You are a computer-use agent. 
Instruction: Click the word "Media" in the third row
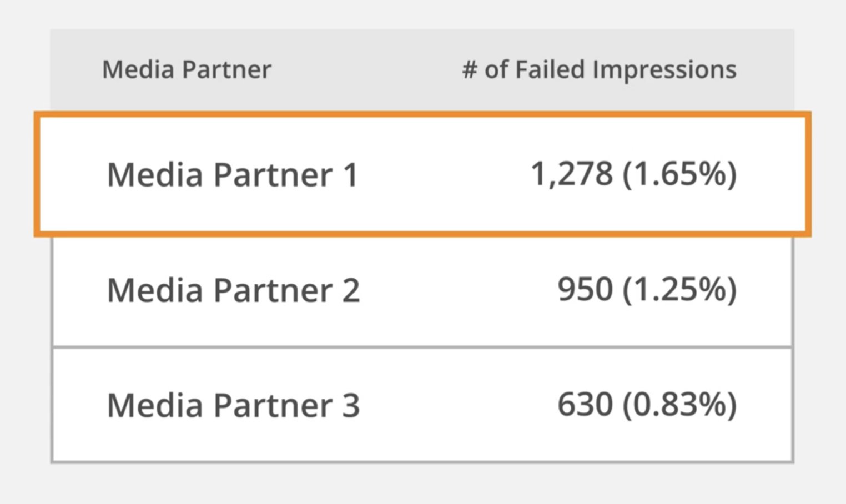pos(155,405)
